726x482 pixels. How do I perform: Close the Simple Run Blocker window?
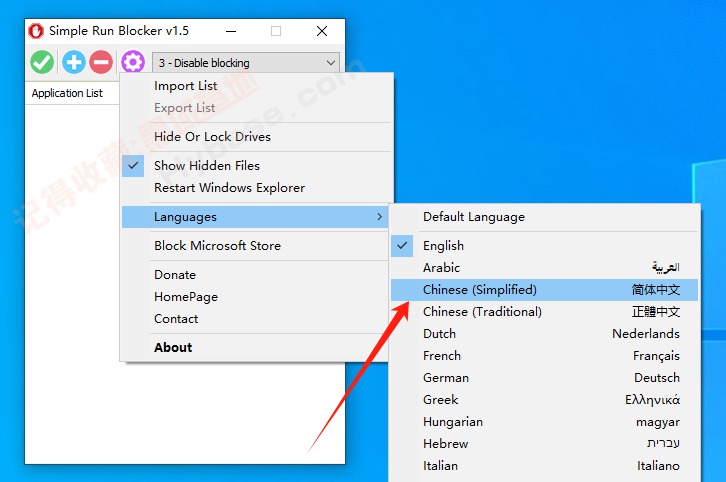(322, 31)
